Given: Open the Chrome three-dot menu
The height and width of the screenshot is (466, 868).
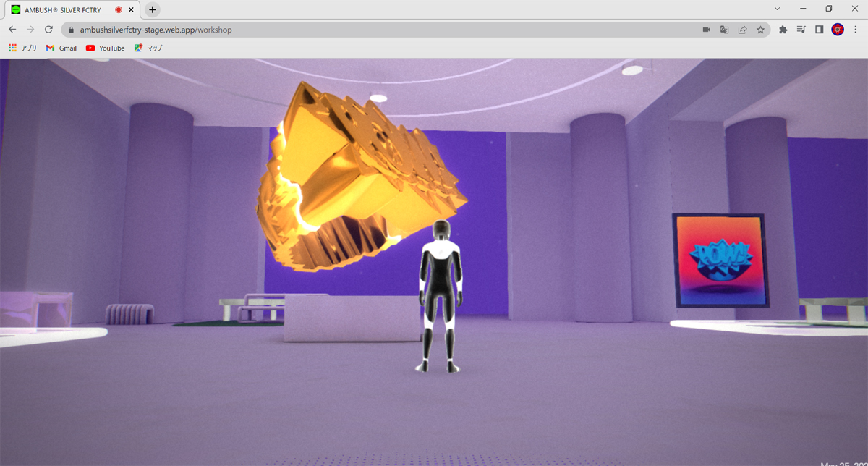Looking at the screenshot, I should [x=856, y=30].
